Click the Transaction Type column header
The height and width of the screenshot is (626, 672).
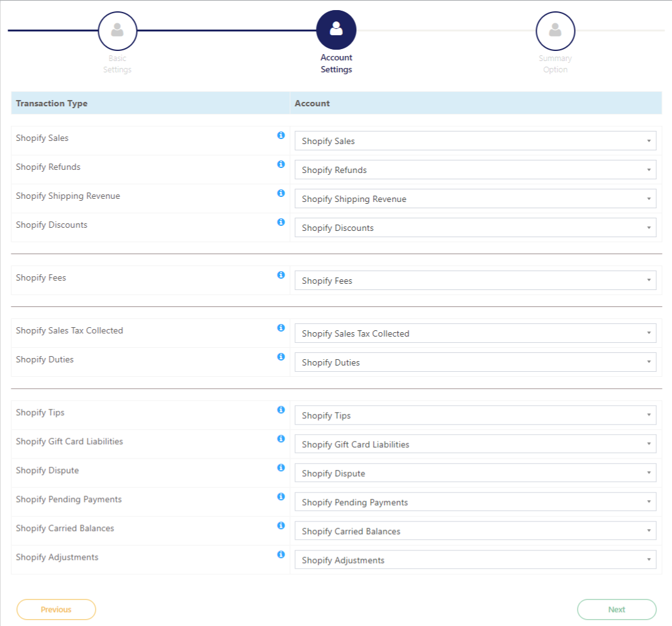click(x=52, y=103)
